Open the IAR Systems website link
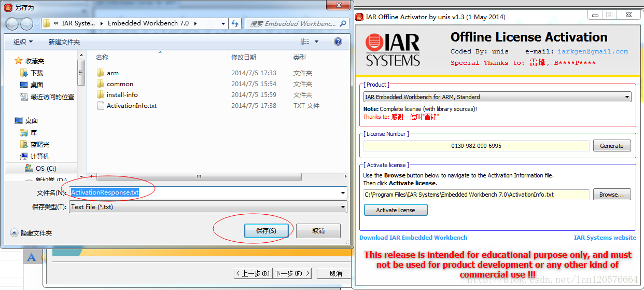The width and height of the screenshot is (644, 290). tap(605, 238)
